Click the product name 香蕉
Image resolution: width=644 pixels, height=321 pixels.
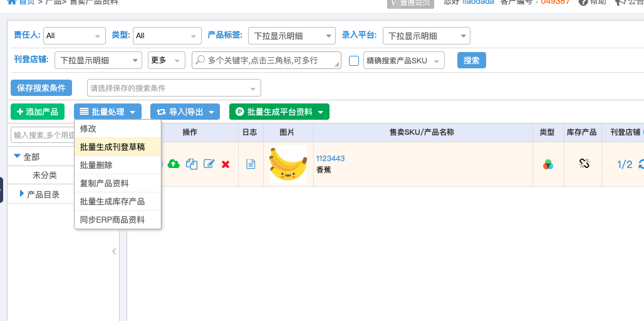click(x=324, y=170)
